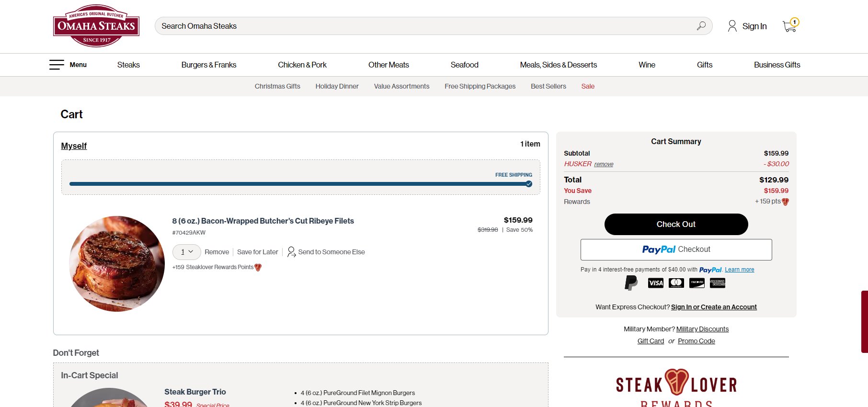Remove Ribeye Filets from cart

pos(217,252)
